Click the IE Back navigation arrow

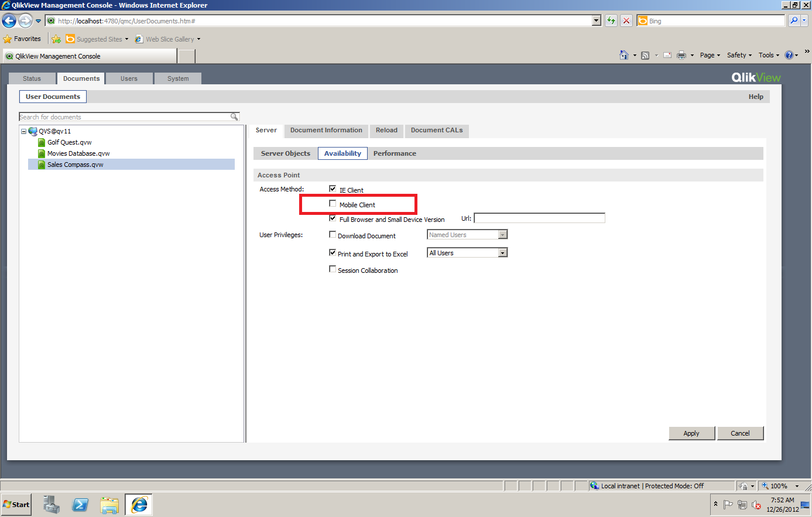tap(9, 21)
